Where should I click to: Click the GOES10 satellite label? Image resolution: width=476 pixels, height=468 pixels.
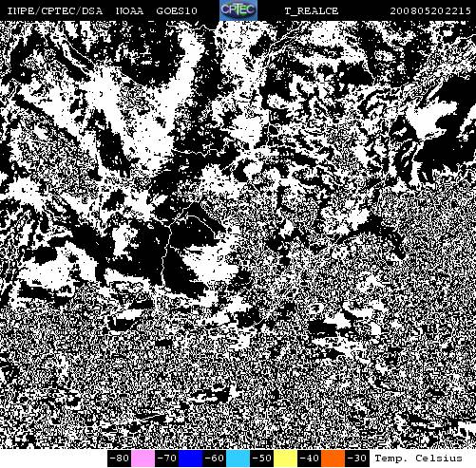(x=177, y=11)
